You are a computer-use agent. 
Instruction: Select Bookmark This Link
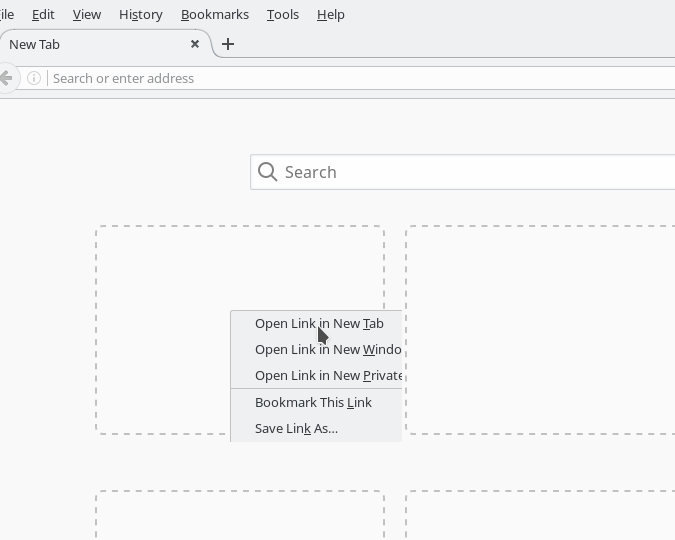313,402
